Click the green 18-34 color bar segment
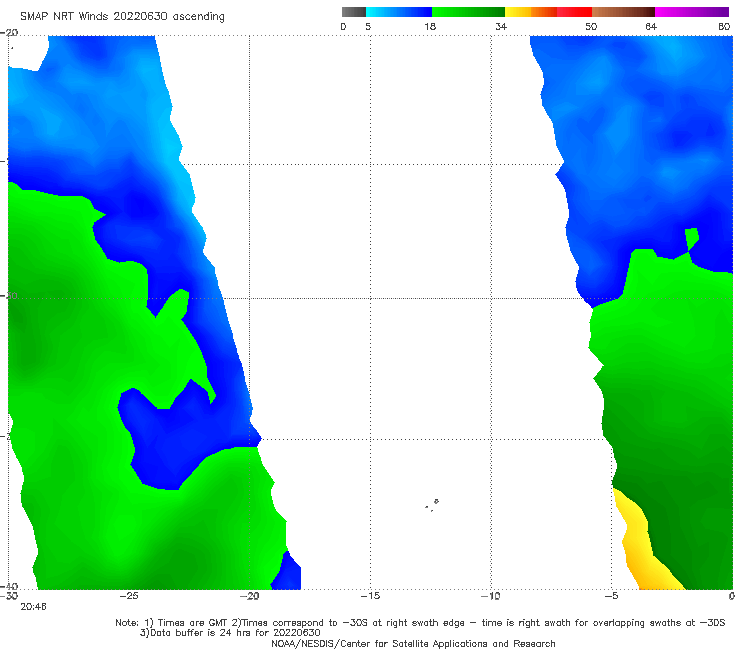740x650 pixels. point(468,12)
